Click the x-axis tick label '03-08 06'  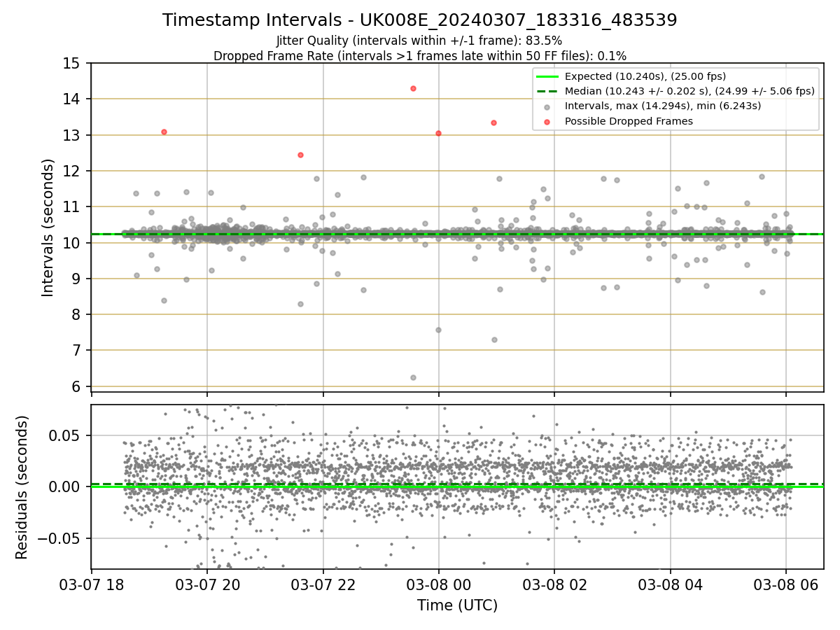(785, 584)
